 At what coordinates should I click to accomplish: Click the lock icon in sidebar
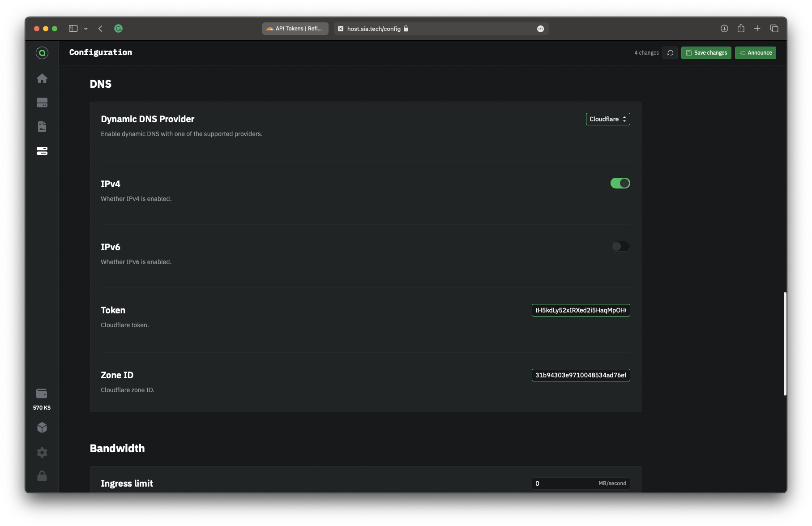click(x=42, y=476)
